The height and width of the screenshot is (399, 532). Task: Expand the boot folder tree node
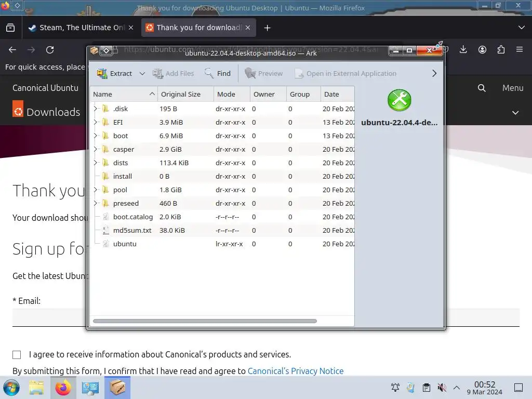coord(96,136)
